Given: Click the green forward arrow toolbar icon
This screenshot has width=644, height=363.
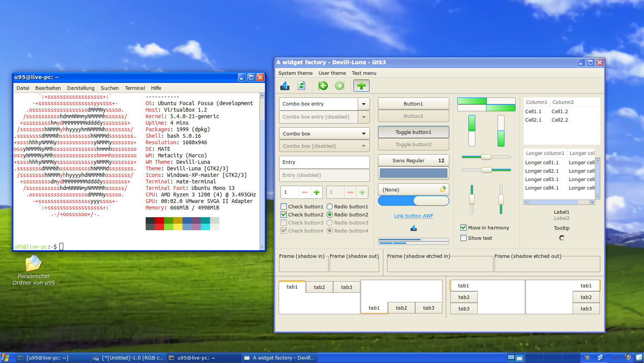Looking at the screenshot, I should pyautogui.click(x=340, y=86).
